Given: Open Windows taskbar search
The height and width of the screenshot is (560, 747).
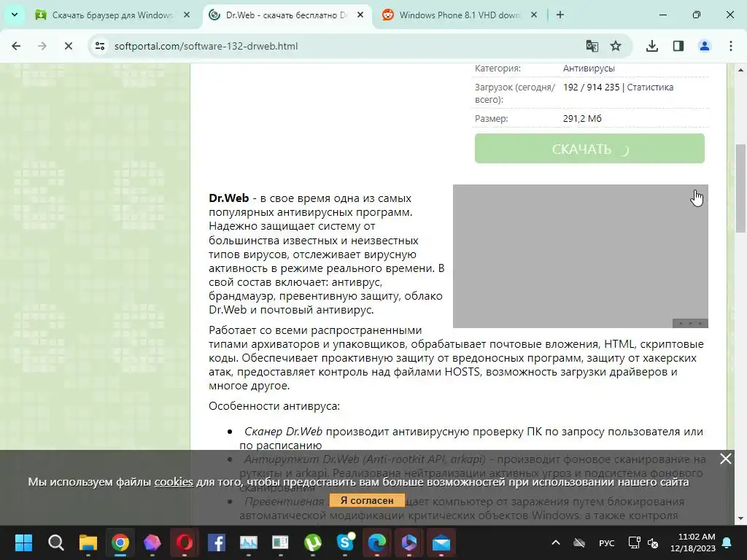Looking at the screenshot, I should click(x=55, y=542).
